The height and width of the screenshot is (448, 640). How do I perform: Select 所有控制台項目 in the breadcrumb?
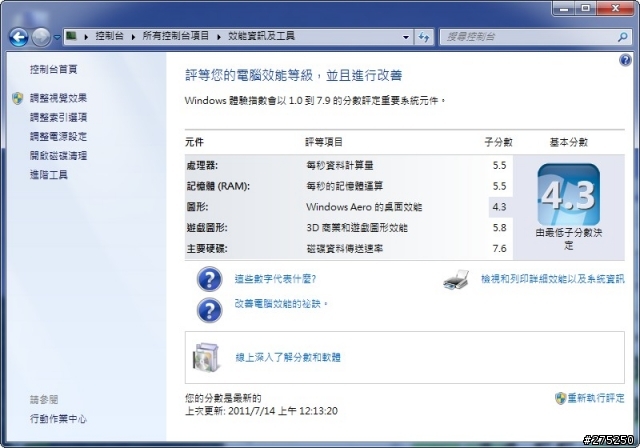click(x=176, y=36)
